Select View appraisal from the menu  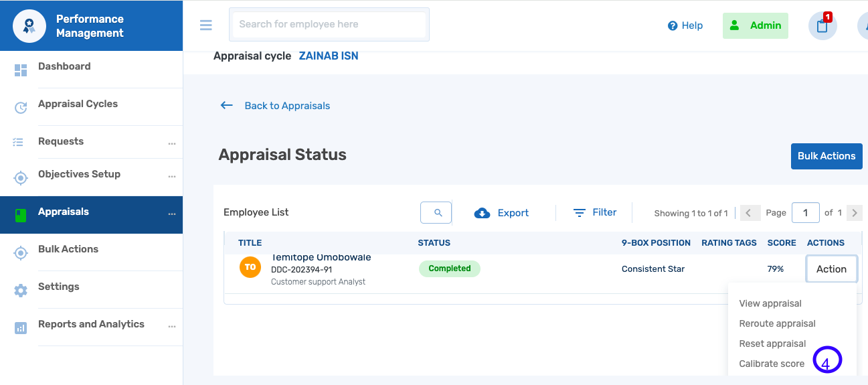point(770,303)
